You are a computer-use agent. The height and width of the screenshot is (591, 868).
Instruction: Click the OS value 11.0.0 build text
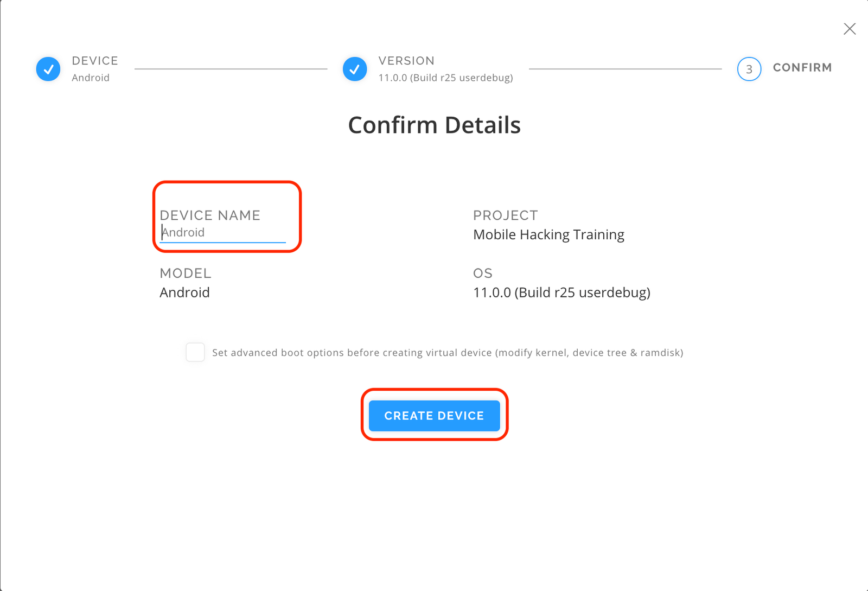click(561, 292)
